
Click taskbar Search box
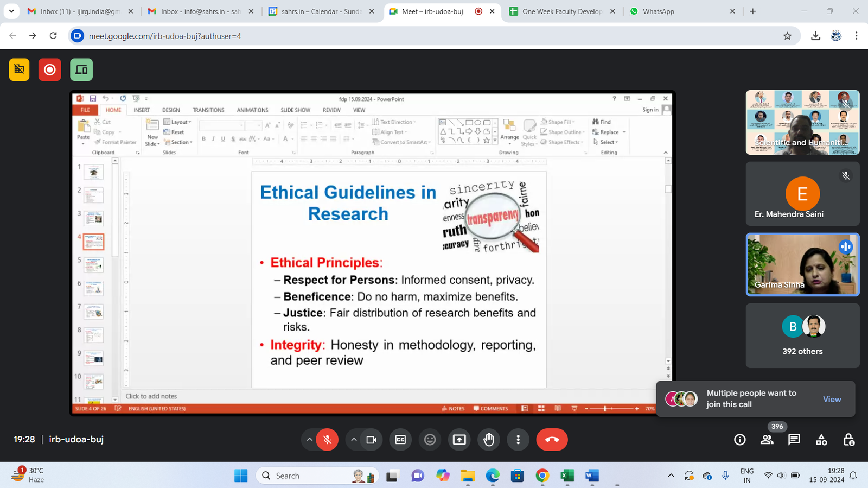pos(317,476)
